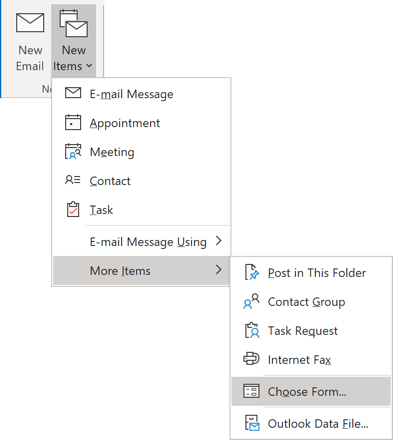Click the Post in This Folder icon
The height and width of the screenshot is (440, 393).
[252, 272]
